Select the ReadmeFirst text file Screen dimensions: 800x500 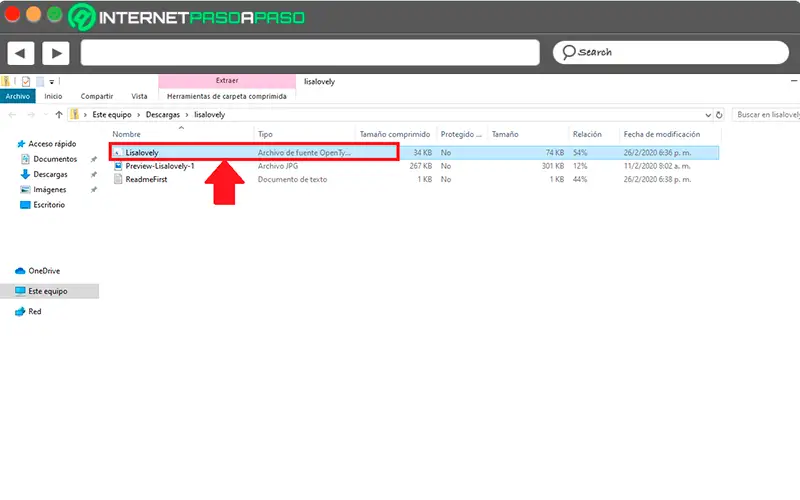[x=146, y=179]
